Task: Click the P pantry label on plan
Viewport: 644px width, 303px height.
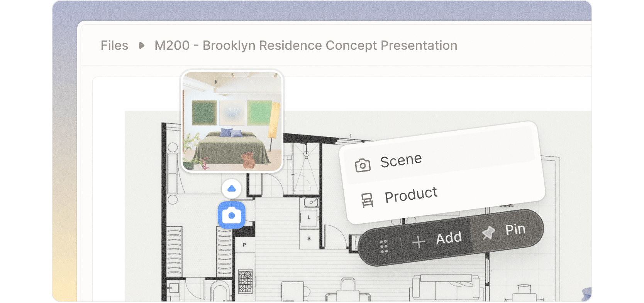Action: 244,245
